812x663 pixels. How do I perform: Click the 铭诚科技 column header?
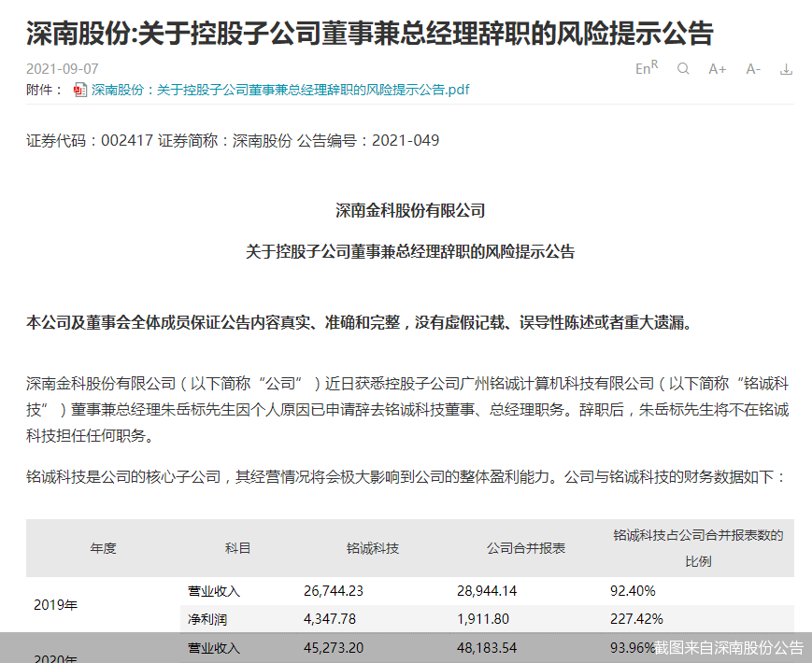pyautogui.click(x=372, y=548)
